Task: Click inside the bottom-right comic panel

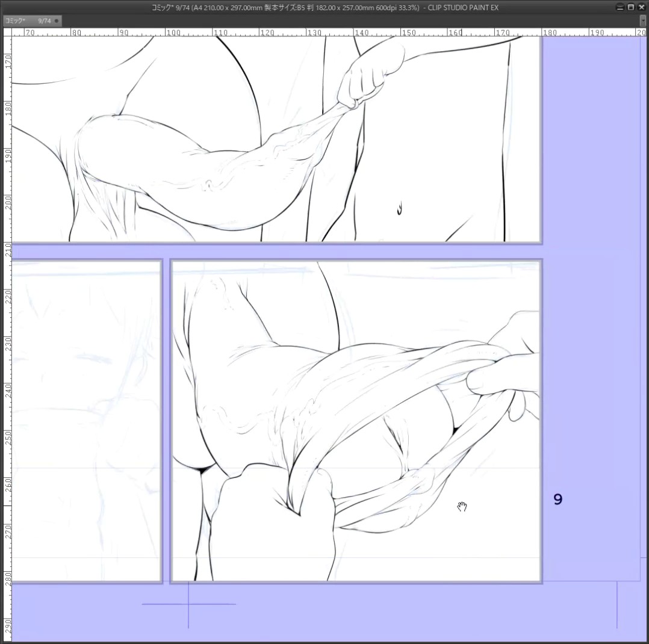Action: (356, 421)
